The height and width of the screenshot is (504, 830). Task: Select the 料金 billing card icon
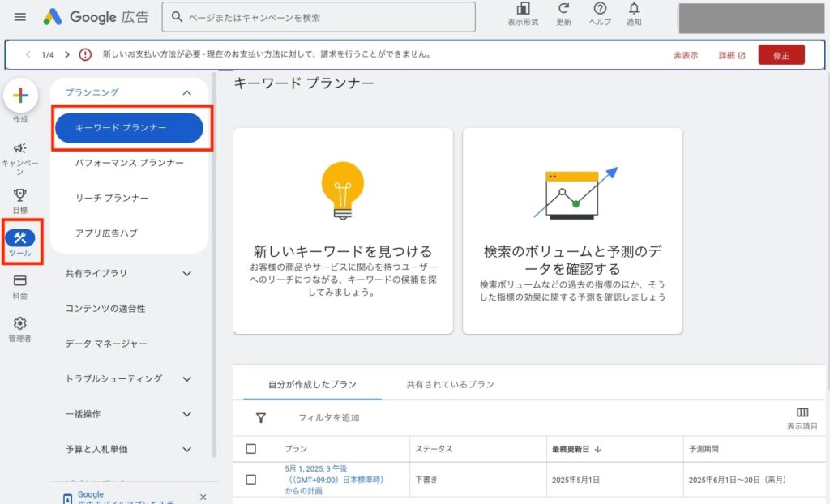point(20,281)
